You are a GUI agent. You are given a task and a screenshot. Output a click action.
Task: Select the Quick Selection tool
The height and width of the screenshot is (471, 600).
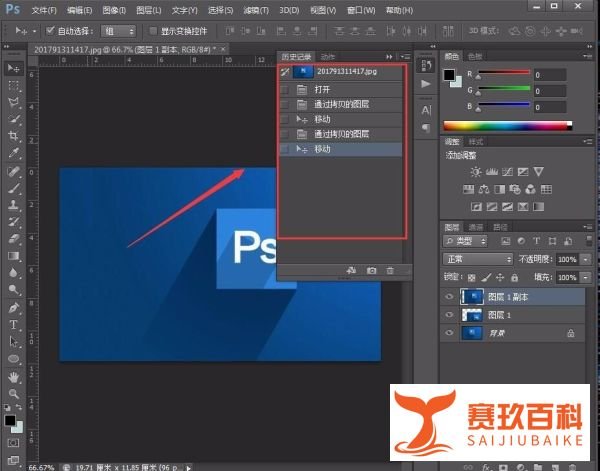click(x=13, y=119)
